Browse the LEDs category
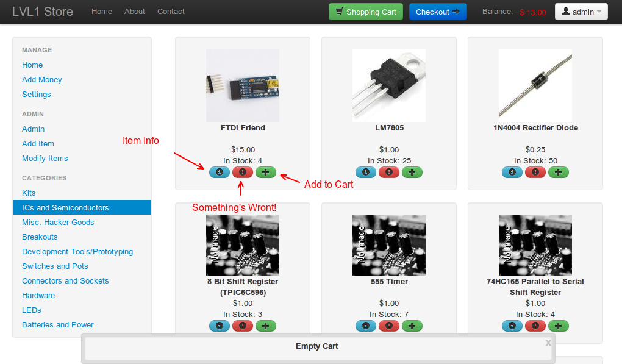 pos(31,310)
